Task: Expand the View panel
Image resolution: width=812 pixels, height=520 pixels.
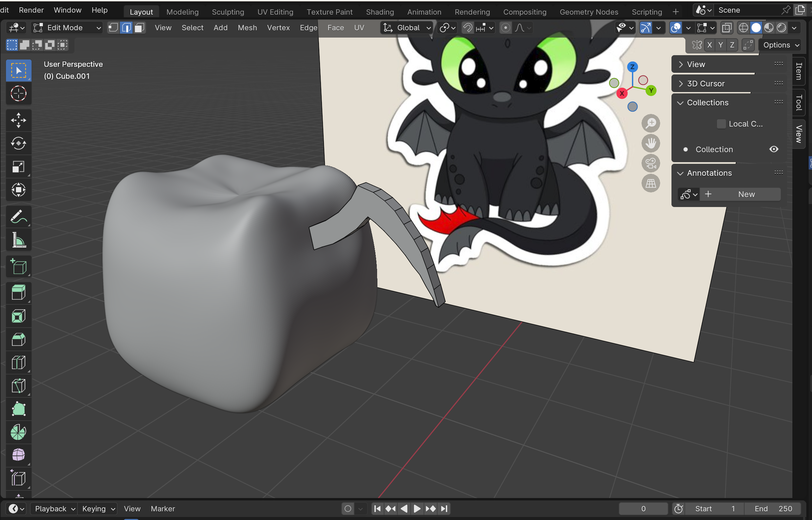Action: (x=729, y=64)
